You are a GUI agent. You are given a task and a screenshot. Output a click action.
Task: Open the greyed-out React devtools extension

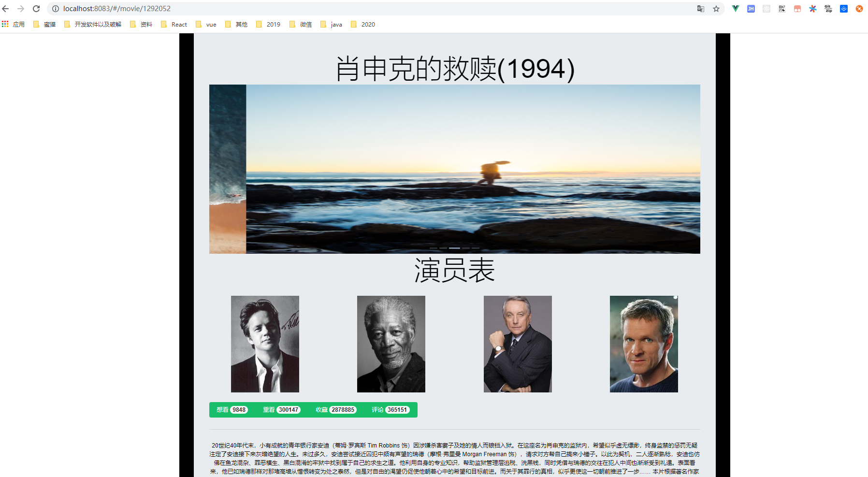pos(767,9)
